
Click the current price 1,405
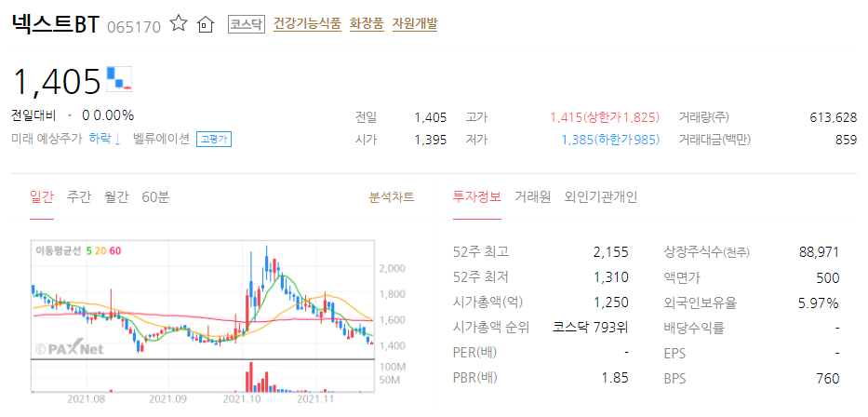(x=57, y=81)
